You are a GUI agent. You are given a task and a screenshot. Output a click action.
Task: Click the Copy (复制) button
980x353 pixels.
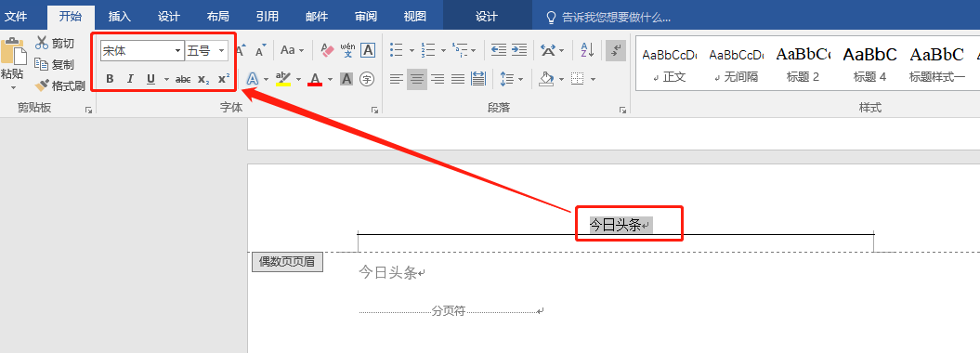point(55,64)
